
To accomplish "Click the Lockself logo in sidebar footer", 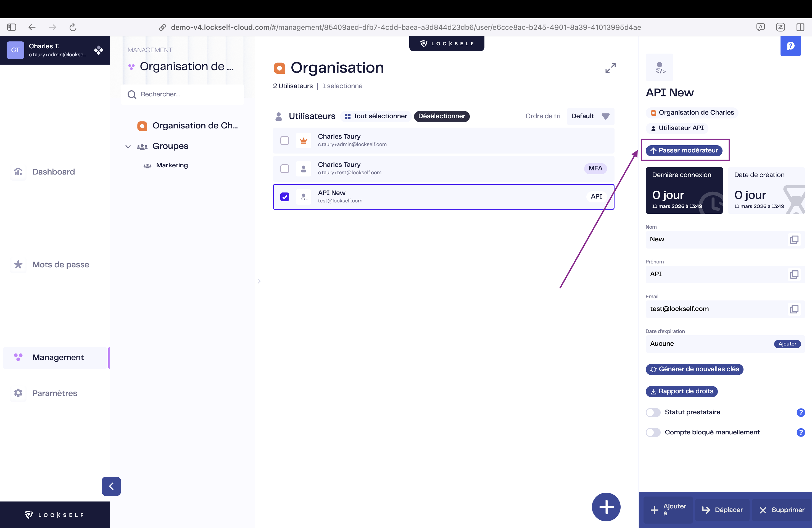I will (x=55, y=515).
